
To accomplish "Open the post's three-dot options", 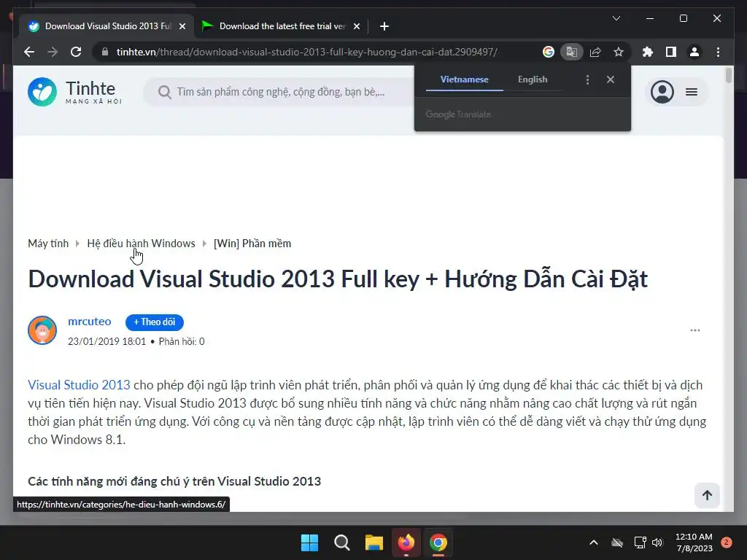I will click(695, 330).
